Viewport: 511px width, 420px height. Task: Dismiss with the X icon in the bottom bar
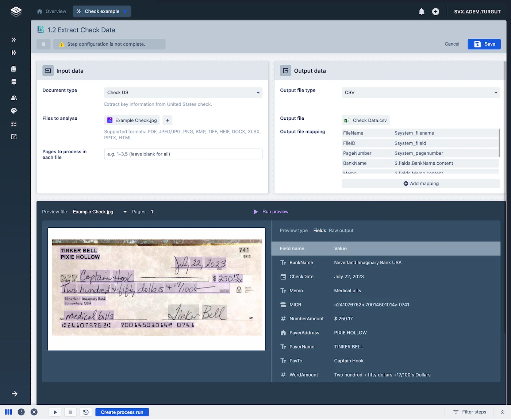(x=34, y=412)
